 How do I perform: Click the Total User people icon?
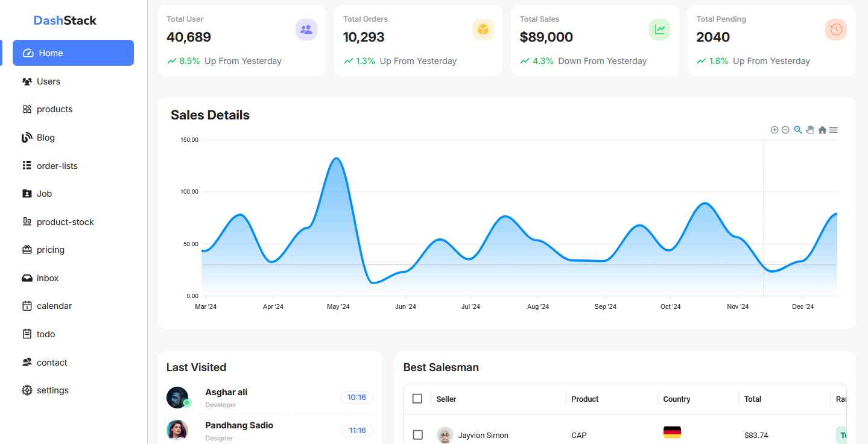click(306, 29)
